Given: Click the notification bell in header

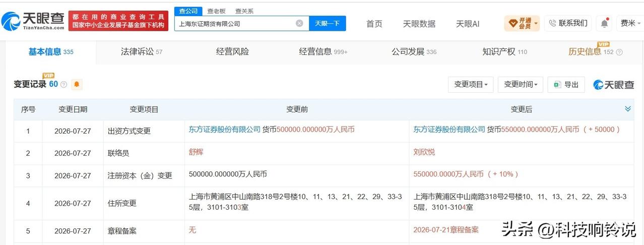Looking at the screenshot, I should pyautogui.click(x=604, y=23).
